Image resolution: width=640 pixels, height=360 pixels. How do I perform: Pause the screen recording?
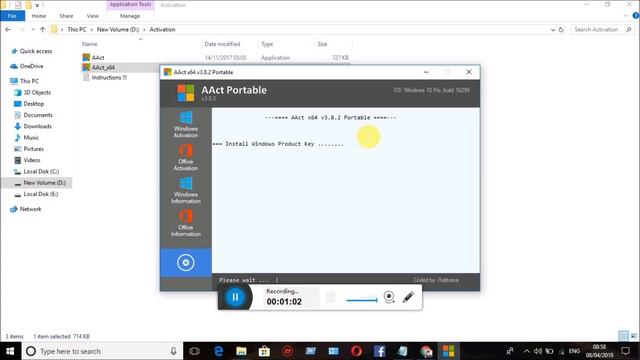pyautogui.click(x=235, y=297)
